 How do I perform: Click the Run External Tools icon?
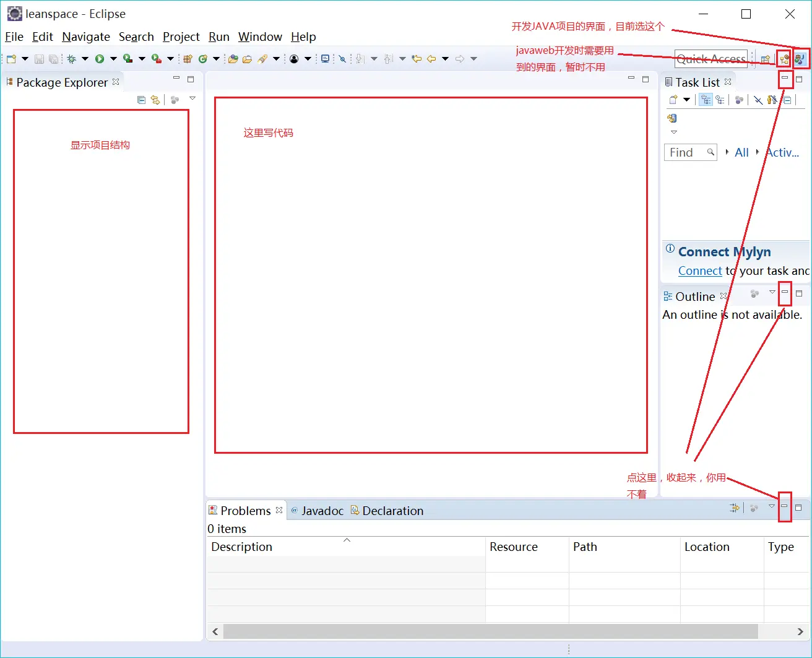pyautogui.click(x=156, y=59)
